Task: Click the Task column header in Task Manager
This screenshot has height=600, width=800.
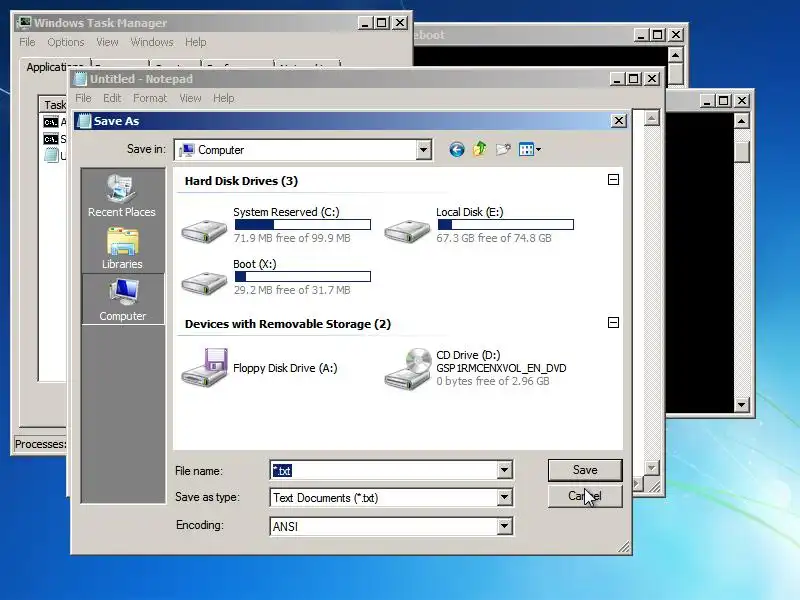Action: [54, 105]
